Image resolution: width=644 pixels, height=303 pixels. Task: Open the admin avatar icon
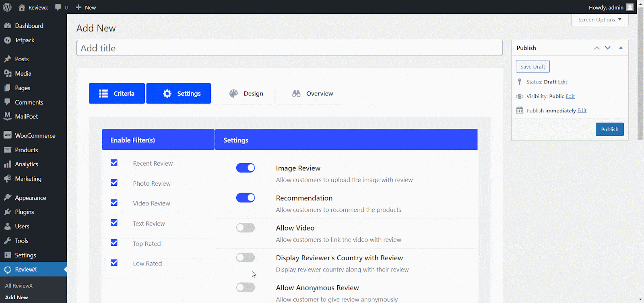point(630,7)
